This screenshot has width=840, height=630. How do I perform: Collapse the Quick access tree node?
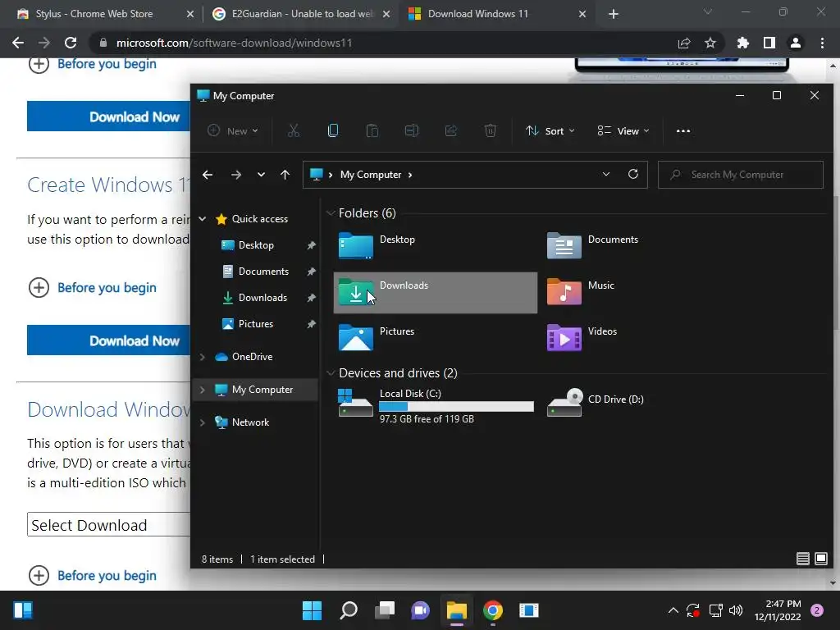pos(203,218)
